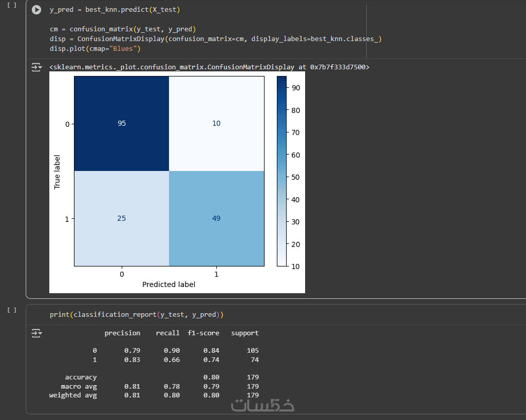Click the Blues colorbar beside the matrix

(281, 171)
